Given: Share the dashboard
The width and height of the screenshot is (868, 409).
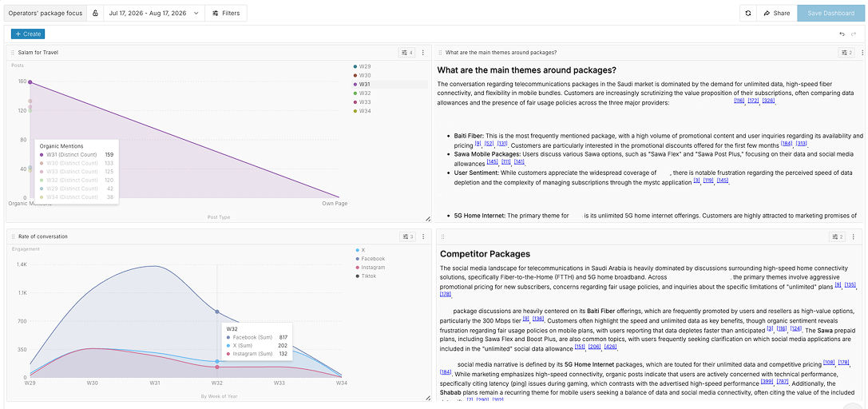Looking at the screenshot, I should point(777,13).
